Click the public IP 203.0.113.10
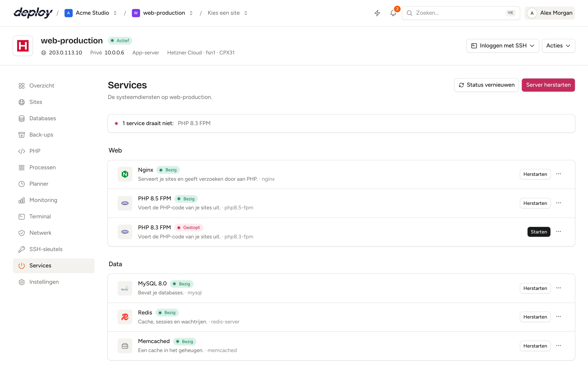The width and height of the screenshot is (588, 368). coord(65,53)
